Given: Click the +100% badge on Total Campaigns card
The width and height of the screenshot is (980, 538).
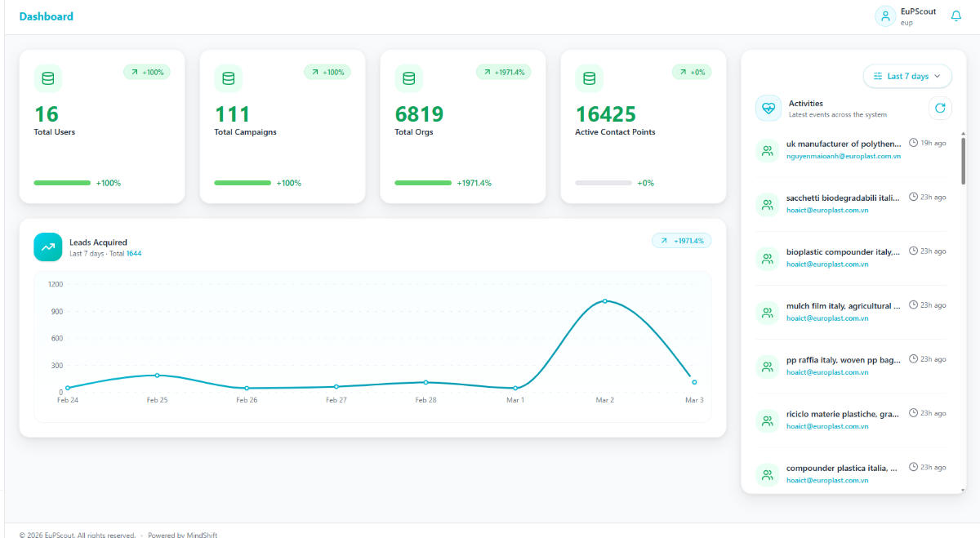Looking at the screenshot, I should pos(327,72).
